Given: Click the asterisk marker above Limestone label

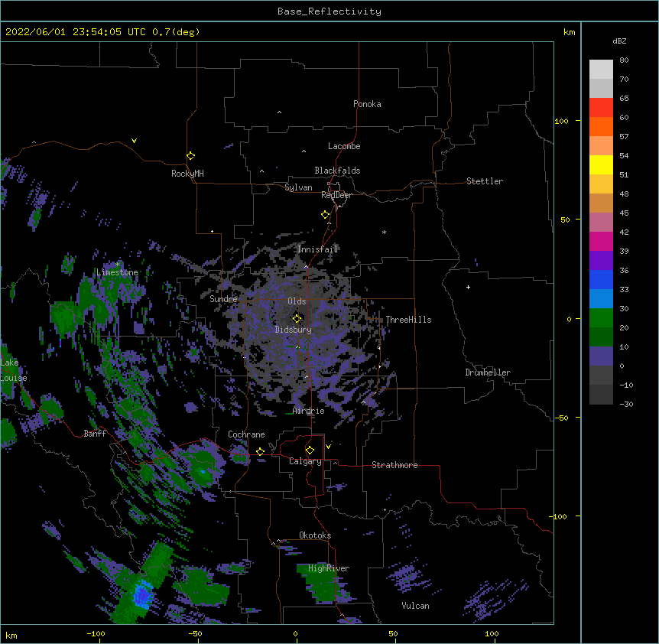Looking at the screenshot, I should click(x=117, y=265).
